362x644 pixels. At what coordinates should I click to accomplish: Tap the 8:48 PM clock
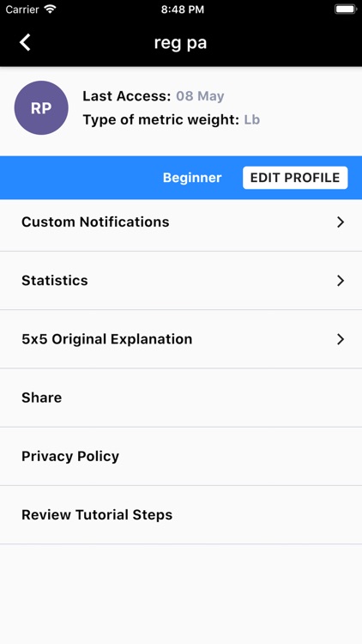click(182, 9)
